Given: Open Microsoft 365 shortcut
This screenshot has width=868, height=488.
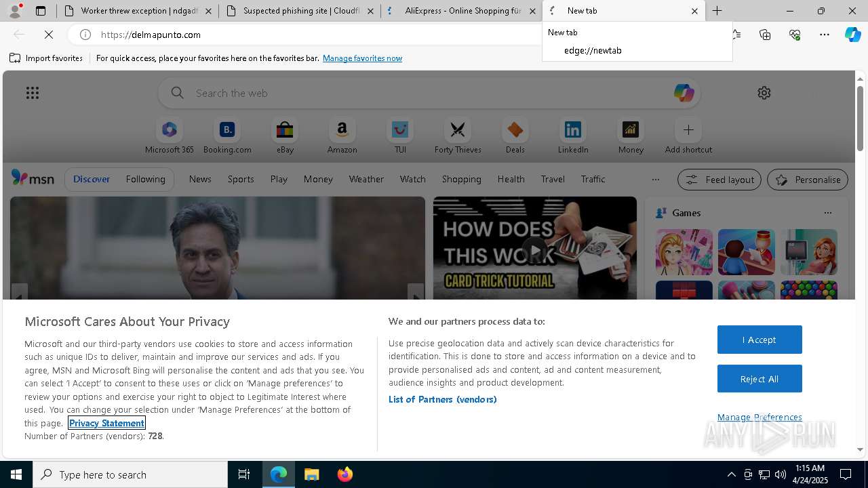Looking at the screenshot, I should 170,136.
